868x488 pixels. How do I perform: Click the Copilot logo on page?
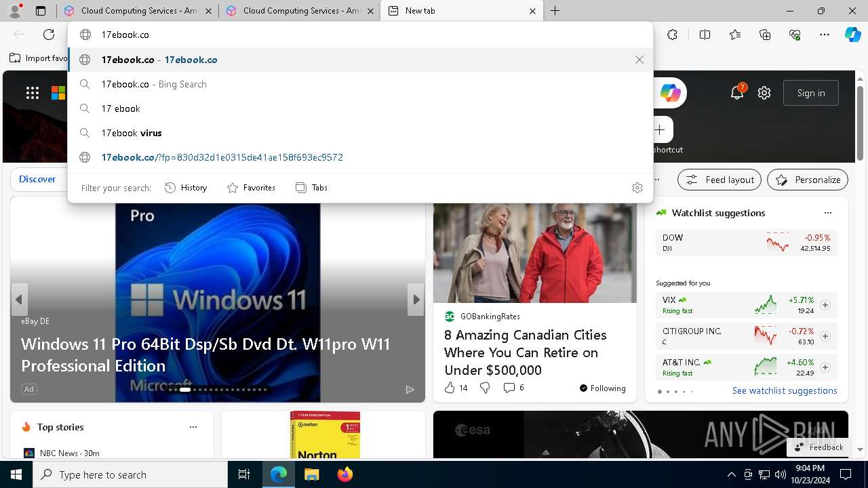[x=670, y=93]
